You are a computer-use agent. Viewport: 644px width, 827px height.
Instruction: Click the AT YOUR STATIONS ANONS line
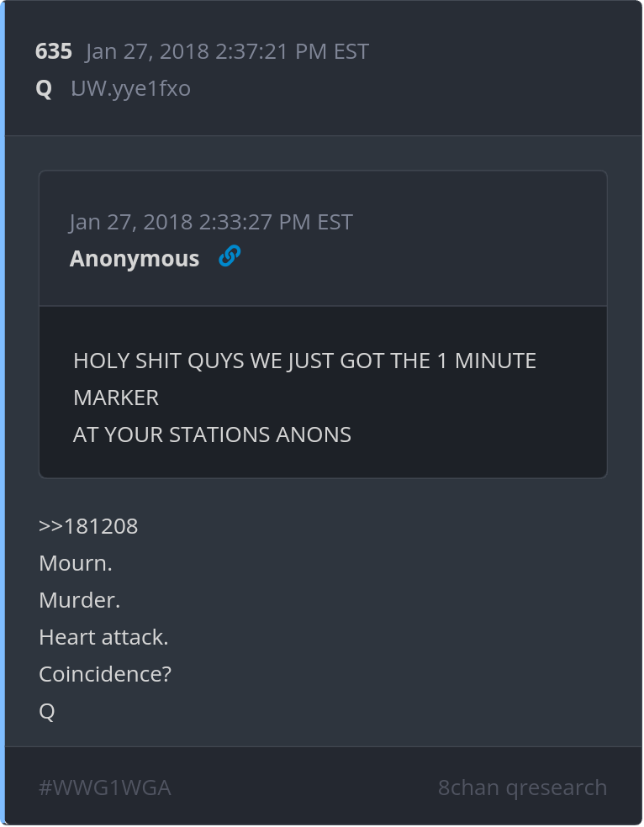click(x=212, y=435)
